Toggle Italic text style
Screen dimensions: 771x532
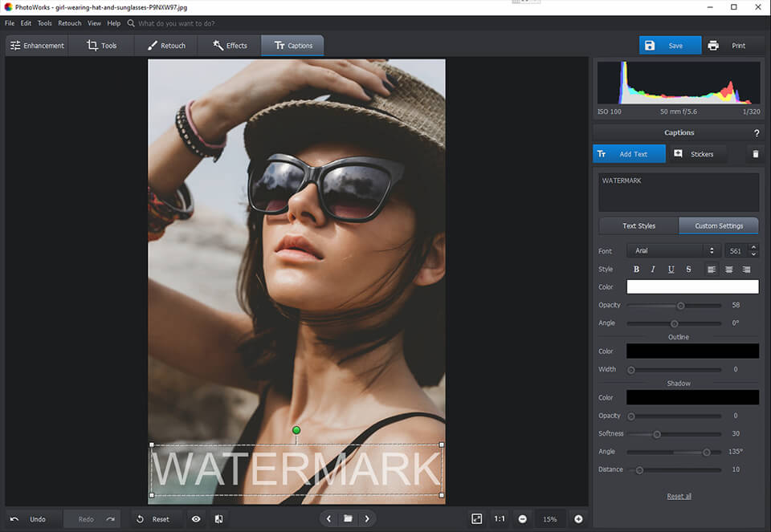(653, 270)
